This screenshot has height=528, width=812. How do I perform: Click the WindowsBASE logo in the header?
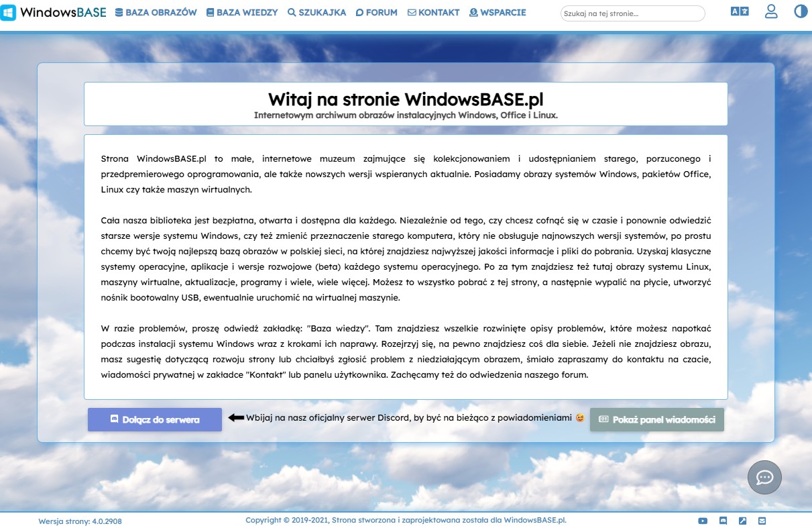54,12
